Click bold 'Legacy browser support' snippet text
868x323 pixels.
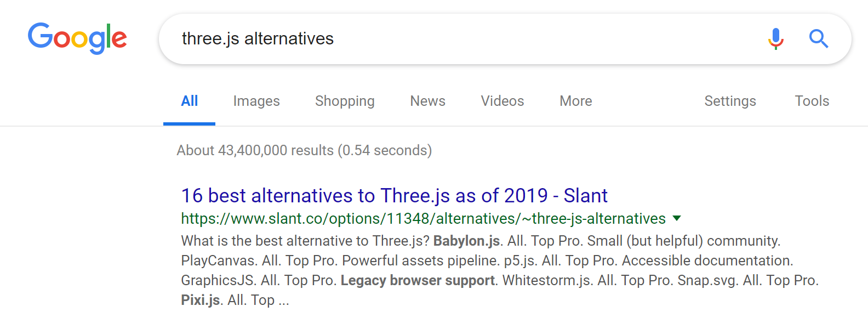pyautogui.click(x=418, y=280)
